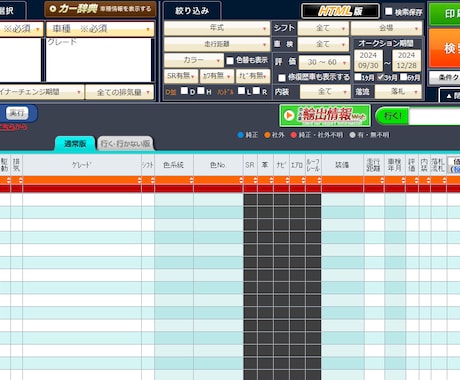Enable 色替も表示 checkbox
The image size is (460, 380).
(230, 61)
